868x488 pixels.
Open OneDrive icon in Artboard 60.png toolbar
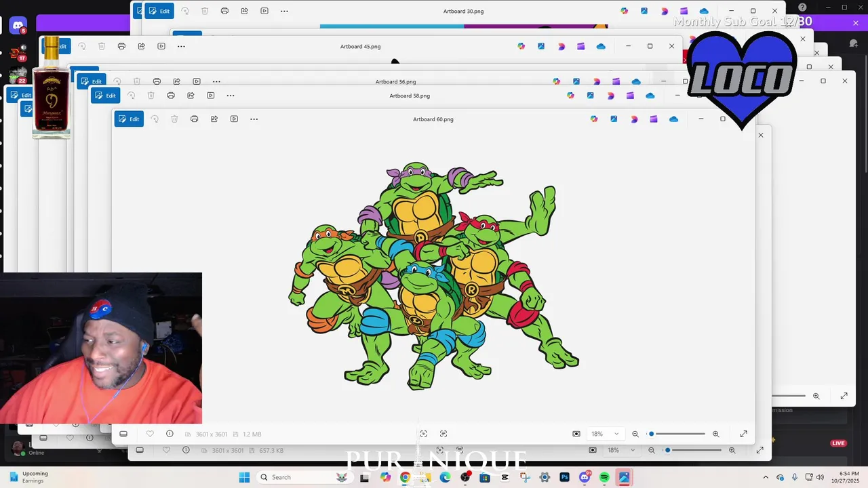[x=673, y=119]
